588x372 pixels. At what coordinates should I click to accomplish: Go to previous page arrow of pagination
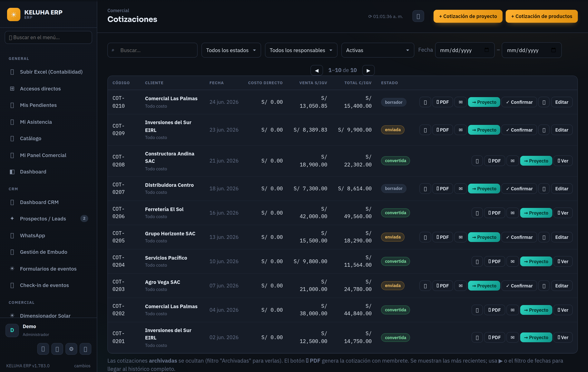pyautogui.click(x=317, y=70)
